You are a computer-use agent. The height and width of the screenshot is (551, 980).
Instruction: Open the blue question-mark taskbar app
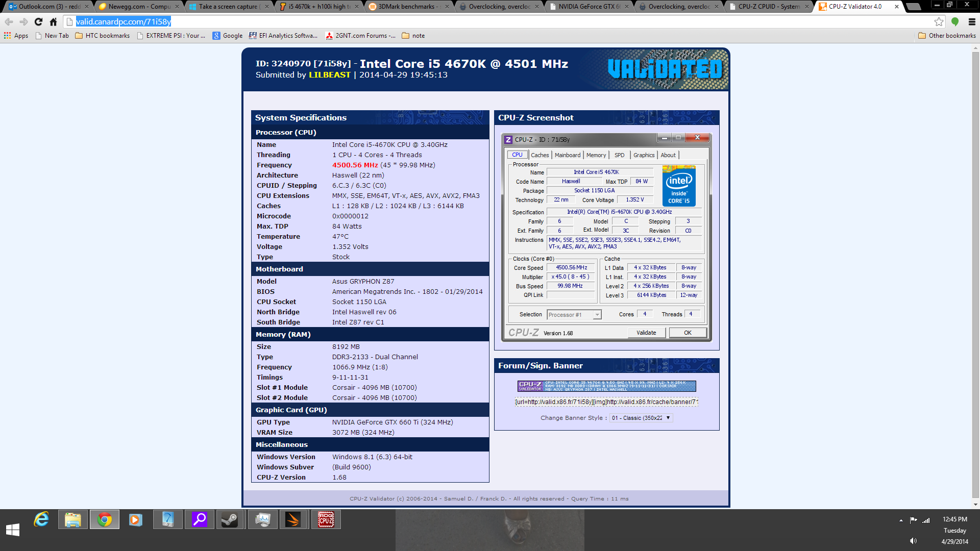[167, 520]
